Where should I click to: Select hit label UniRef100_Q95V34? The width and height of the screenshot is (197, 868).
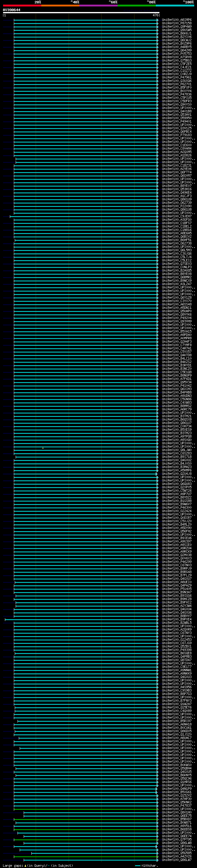pos(176,382)
